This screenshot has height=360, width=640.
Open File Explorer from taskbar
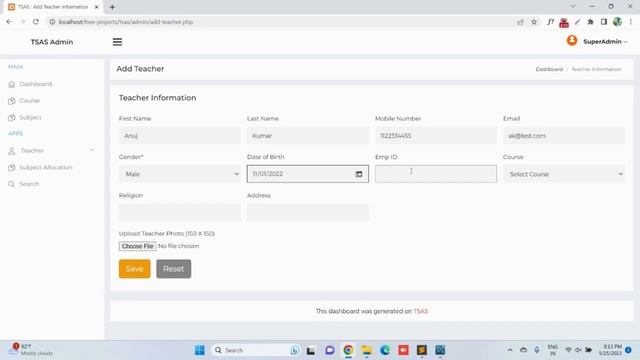click(367, 350)
